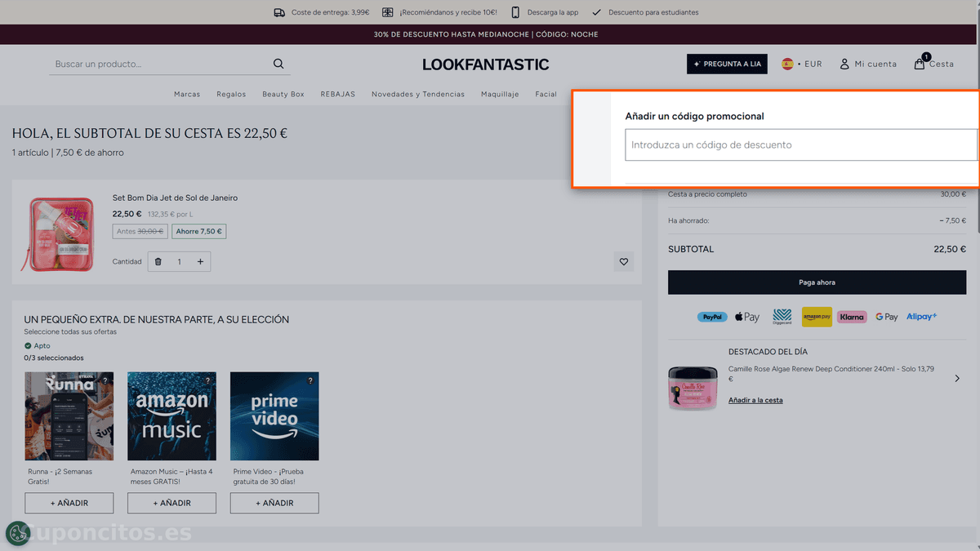Add product to wishlist heart icon

(x=624, y=262)
